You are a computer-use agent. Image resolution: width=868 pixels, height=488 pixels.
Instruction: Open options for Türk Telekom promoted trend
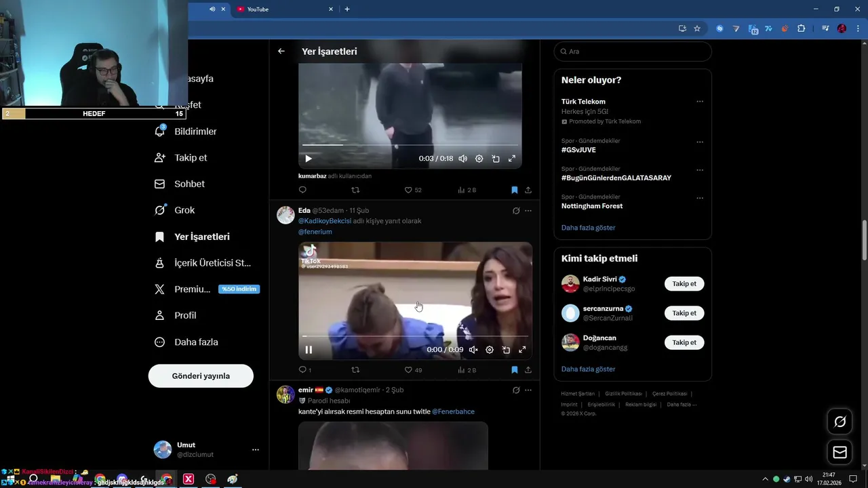click(700, 102)
